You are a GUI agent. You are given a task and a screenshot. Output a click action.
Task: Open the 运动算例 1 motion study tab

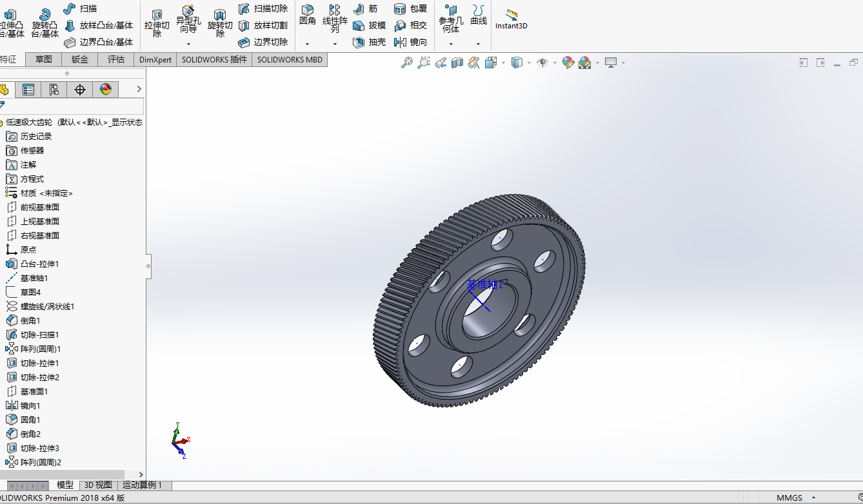[x=143, y=485]
